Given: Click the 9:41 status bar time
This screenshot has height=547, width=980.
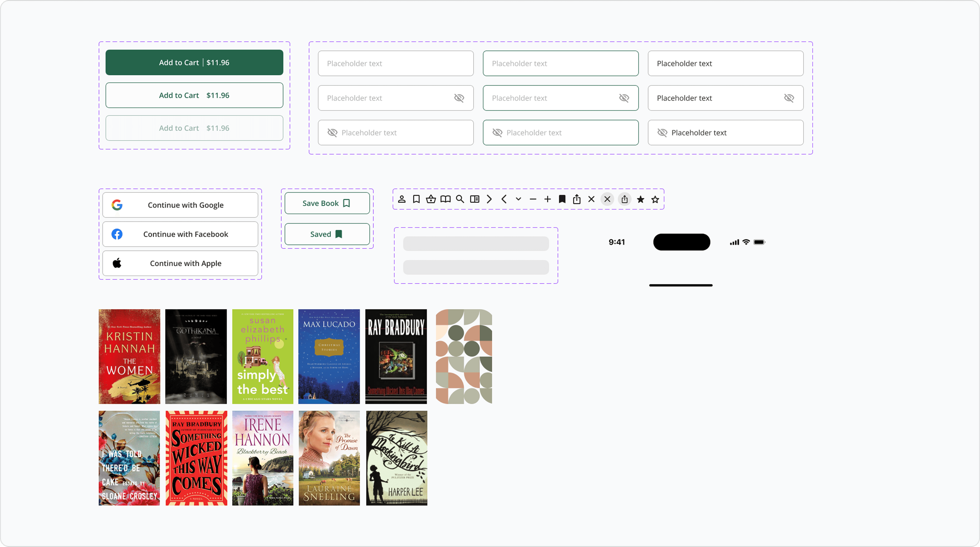Looking at the screenshot, I should pos(617,242).
